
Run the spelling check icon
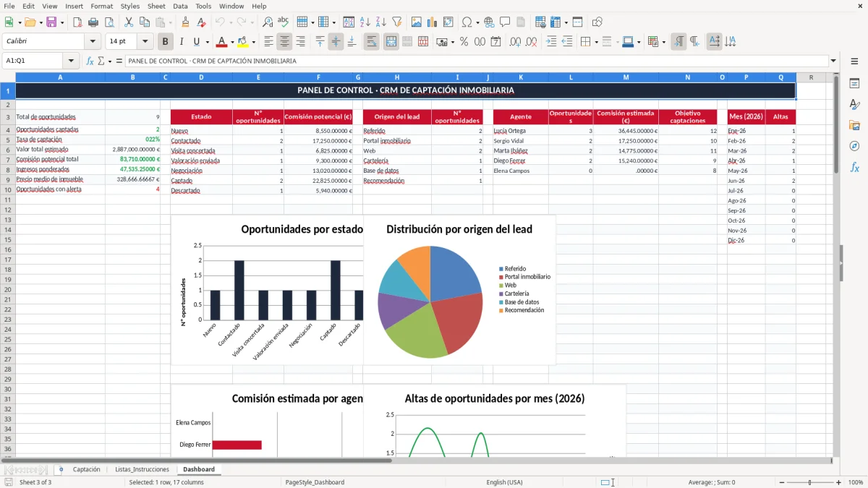[x=284, y=22]
